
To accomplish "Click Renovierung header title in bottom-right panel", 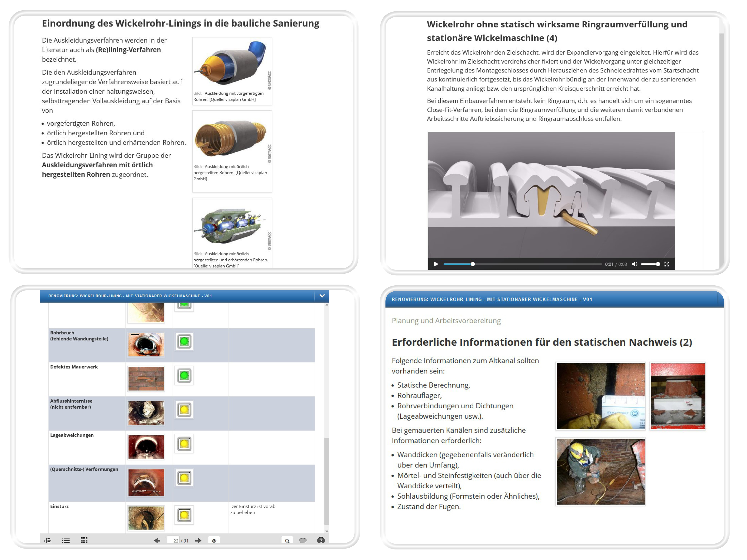I will 492,299.
